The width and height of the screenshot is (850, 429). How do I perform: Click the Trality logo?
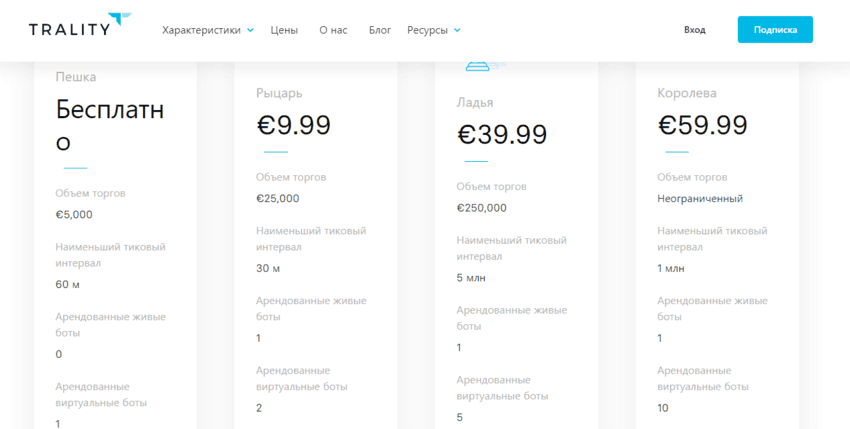pos(80,25)
